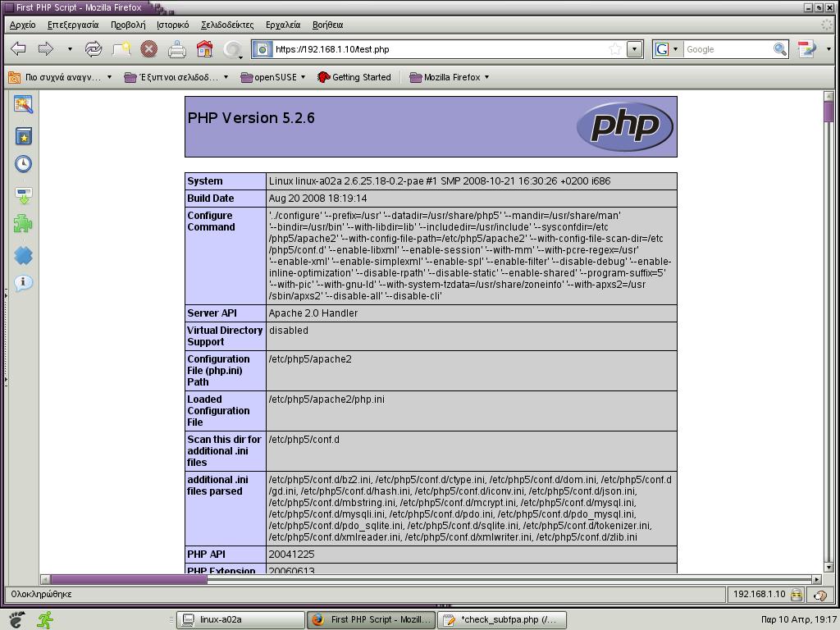The width and height of the screenshot is (840, 630).
Task: Open a new tab with the new-tab icon
Action: (121, 49)
